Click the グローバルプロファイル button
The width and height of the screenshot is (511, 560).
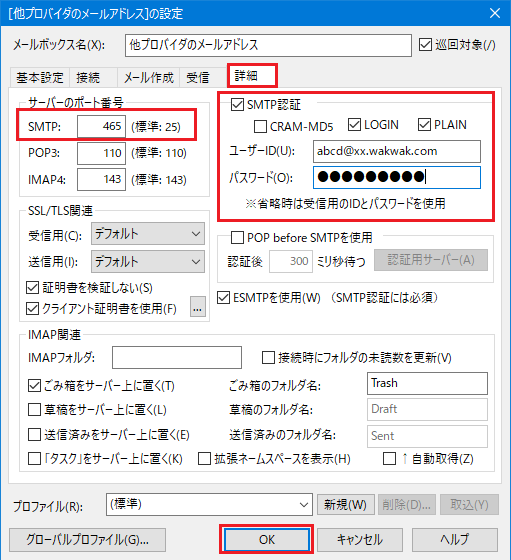(87, 540)
